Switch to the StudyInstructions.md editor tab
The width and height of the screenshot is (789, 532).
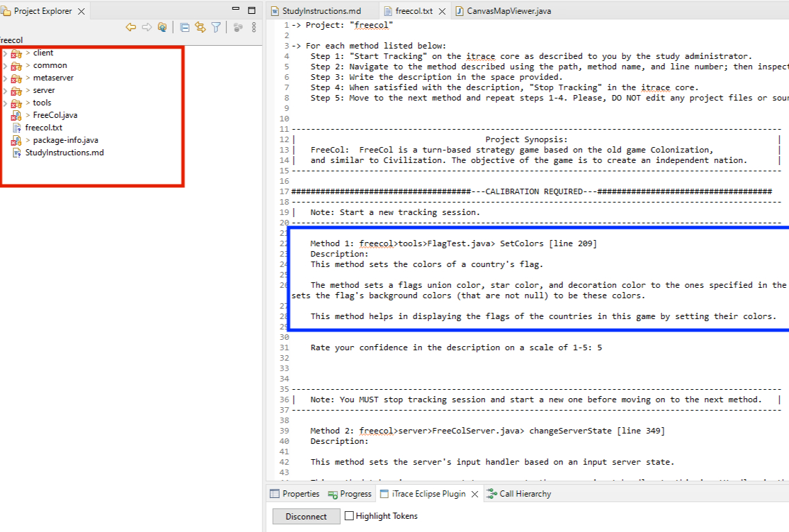321,11
